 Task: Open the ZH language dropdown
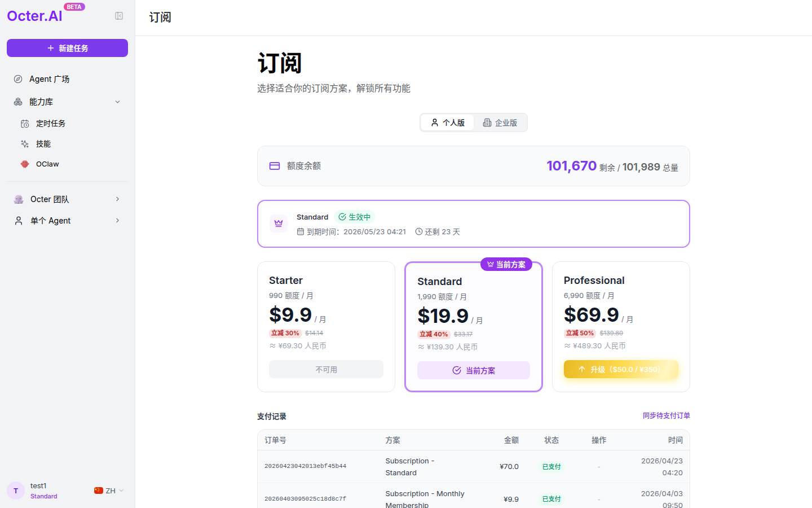pos(109,491)
